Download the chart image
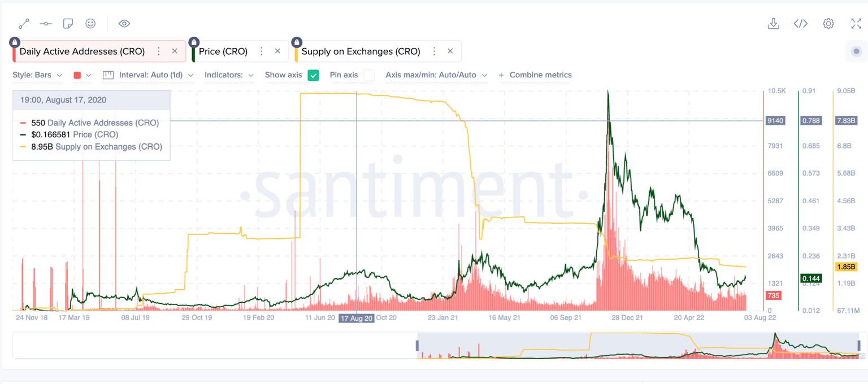 tap(774, 23)
